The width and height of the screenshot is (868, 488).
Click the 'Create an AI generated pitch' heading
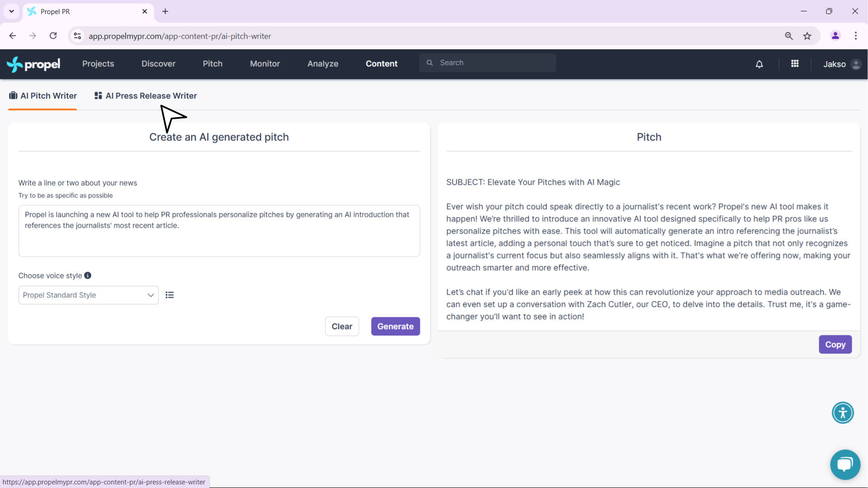point(219,137)
